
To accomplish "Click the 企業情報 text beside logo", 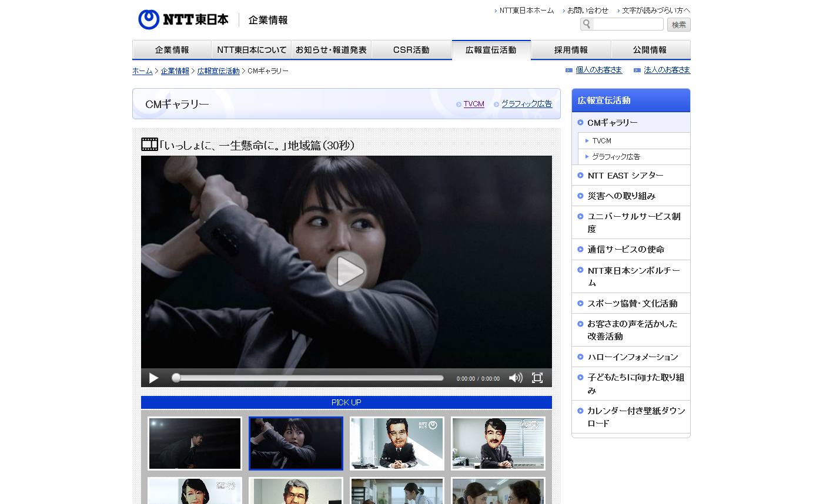I will tap(268, 20).
